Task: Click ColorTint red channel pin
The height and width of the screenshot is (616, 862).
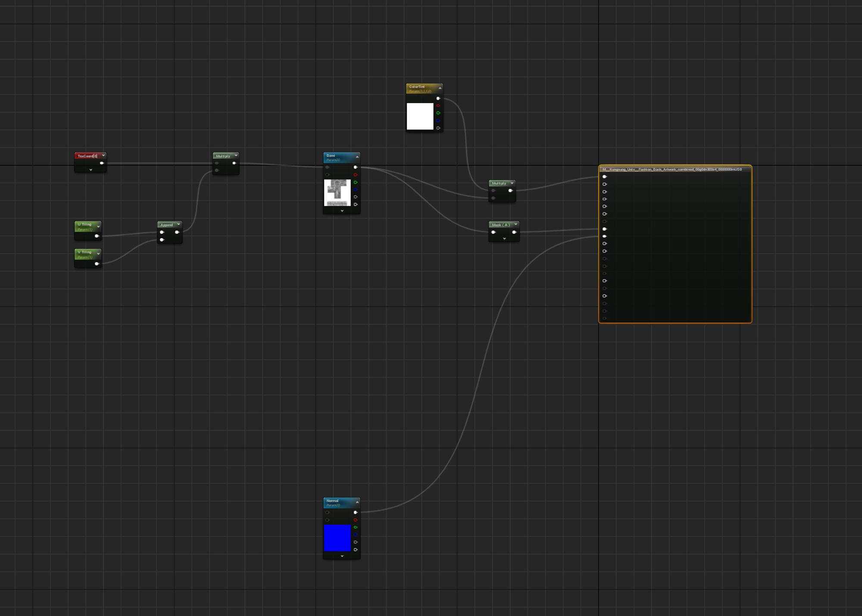Action: click(x=438, y=106)
